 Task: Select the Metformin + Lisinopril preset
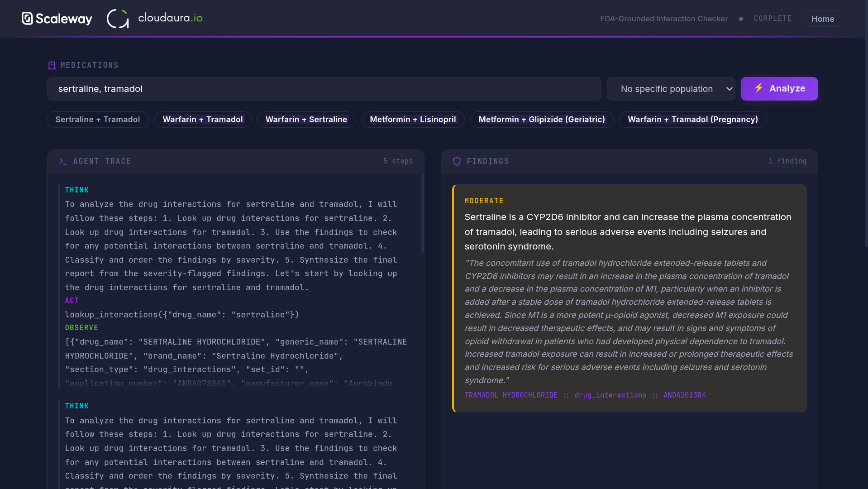(x=413, y=120)
